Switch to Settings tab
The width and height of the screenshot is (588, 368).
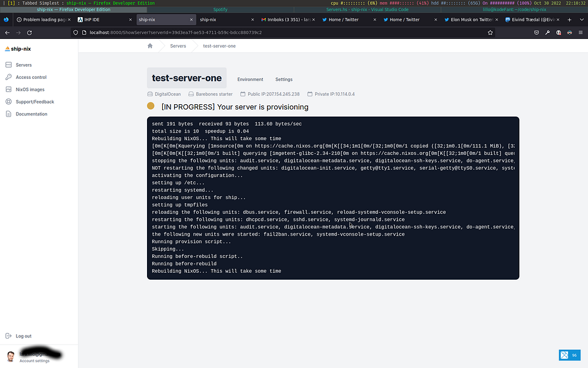[x=284, y=79]
